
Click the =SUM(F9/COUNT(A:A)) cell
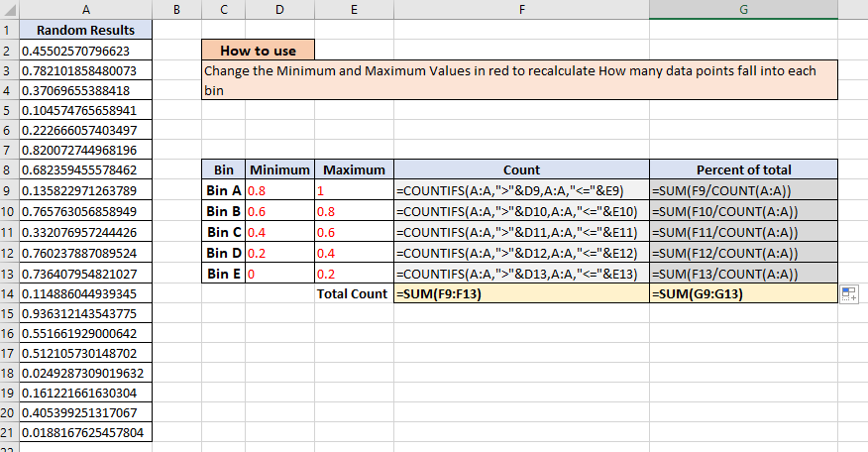(743, 190)
